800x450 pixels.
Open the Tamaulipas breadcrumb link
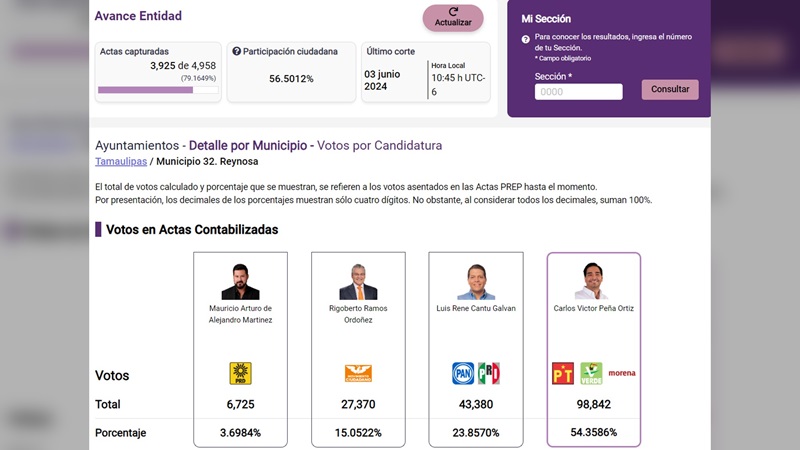click(121, 161)
